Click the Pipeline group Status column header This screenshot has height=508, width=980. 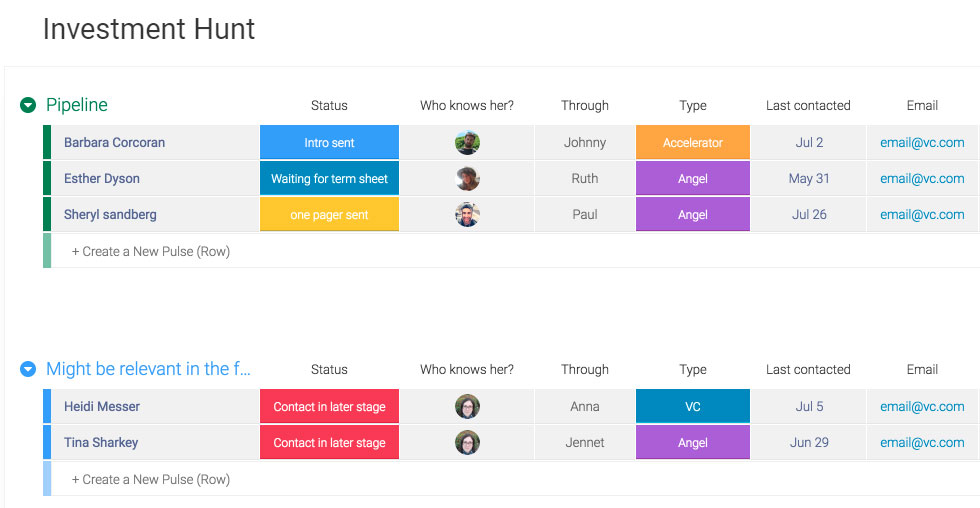click(x=329, y=106)
